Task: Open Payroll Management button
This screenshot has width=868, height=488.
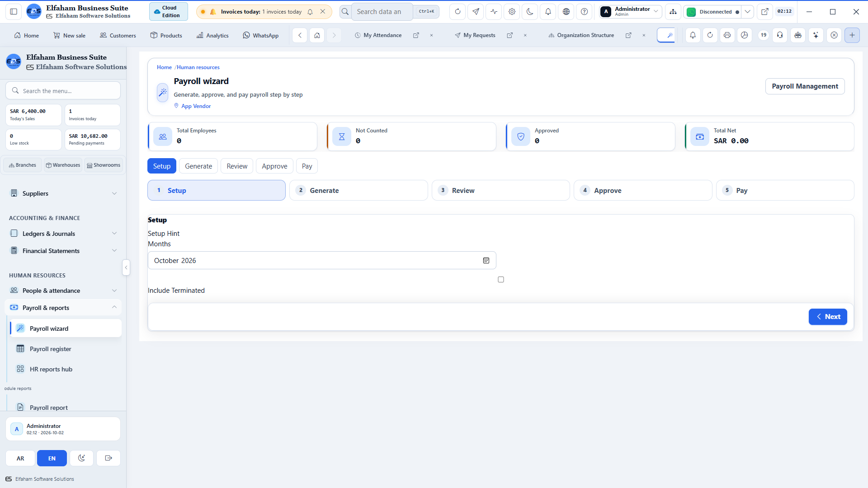Action: click(x=805, y=86)
